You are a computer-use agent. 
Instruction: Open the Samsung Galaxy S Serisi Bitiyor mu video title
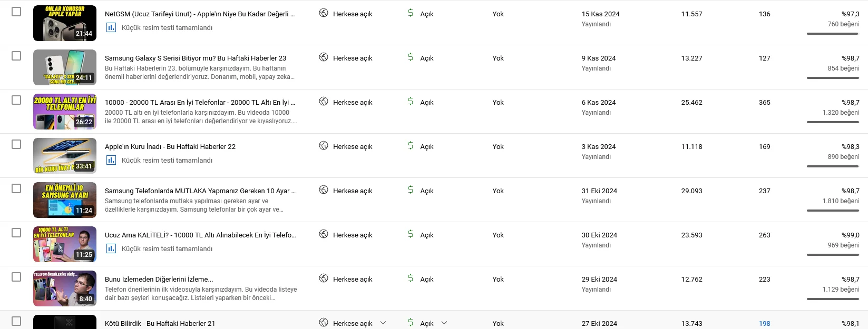(x=196, y=58)
